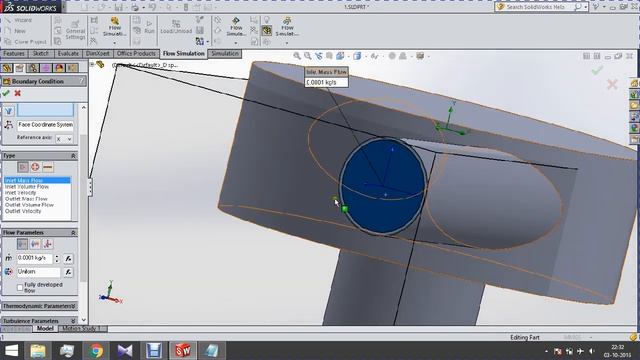Click the Wizard button
640x360 pixels.
point(19,20)
